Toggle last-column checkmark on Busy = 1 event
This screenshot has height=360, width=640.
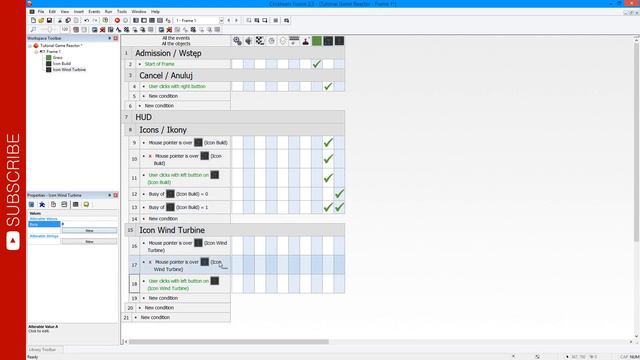(339, 207)
